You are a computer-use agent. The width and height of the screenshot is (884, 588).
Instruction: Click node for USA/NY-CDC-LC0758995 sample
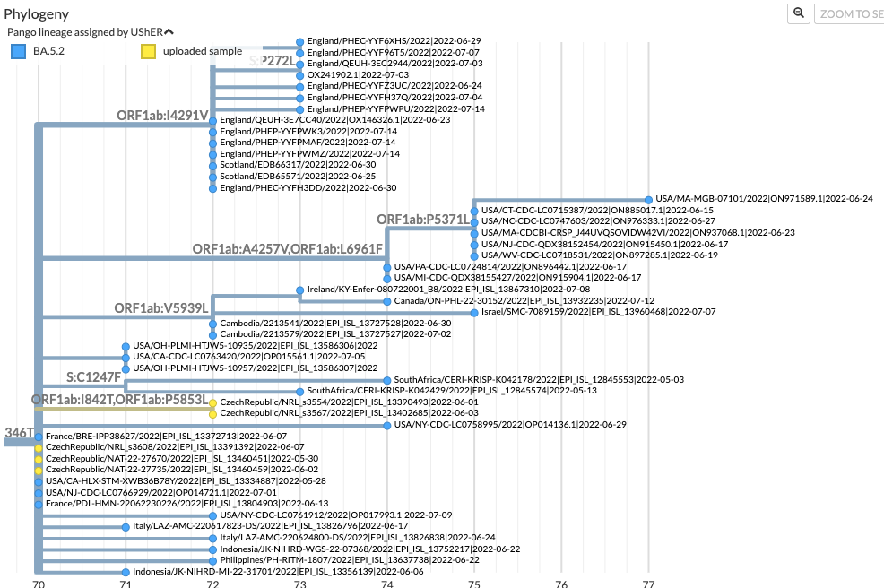[x=386, y=426]
